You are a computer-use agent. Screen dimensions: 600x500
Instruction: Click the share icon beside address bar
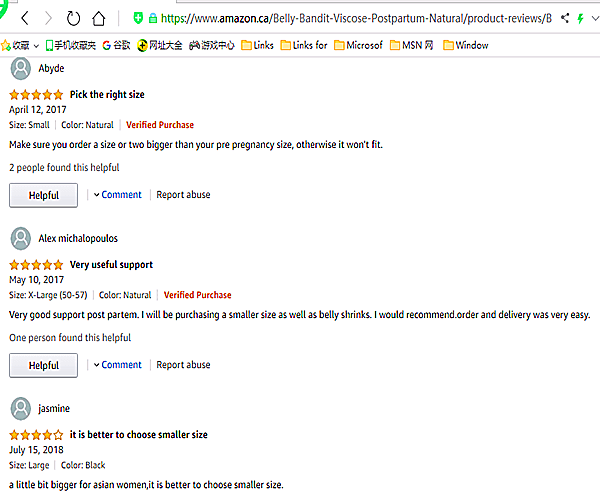[x=565, y=18]
